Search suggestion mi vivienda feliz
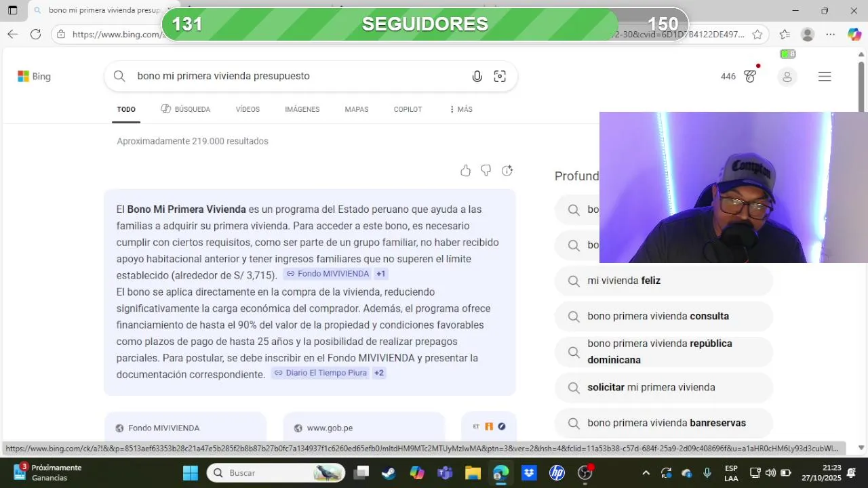Viewport: 868px width, 488px height. point(664,281)
